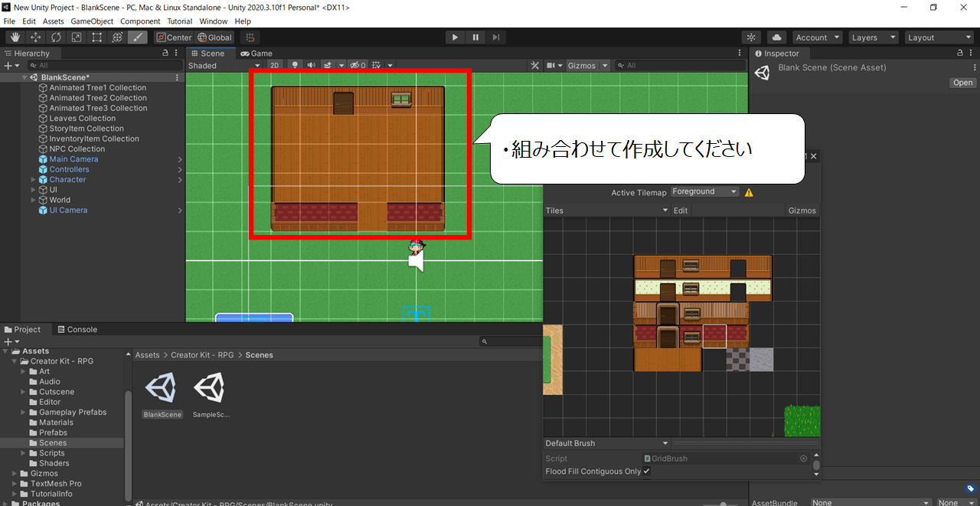Image resolution: width=980 pixels, height=506 pixels.
Task: Lock the Hierarchy panel
Action: [x=165, y=54]
